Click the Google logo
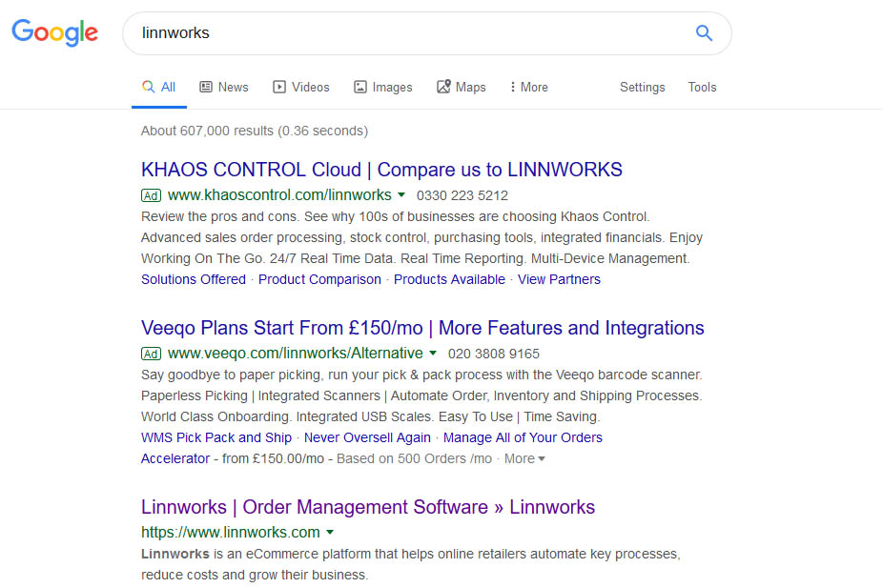 pyautogui.click(x=55, y=32)
